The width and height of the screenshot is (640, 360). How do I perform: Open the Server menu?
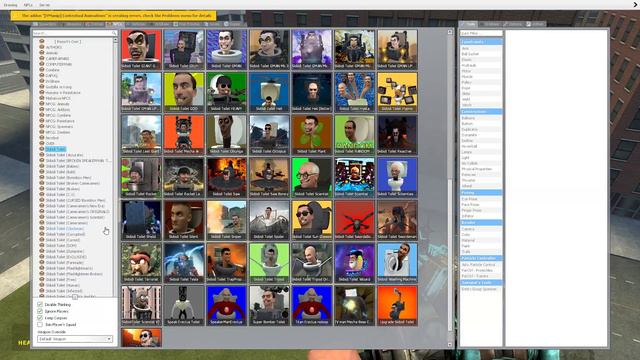(44, 5)
